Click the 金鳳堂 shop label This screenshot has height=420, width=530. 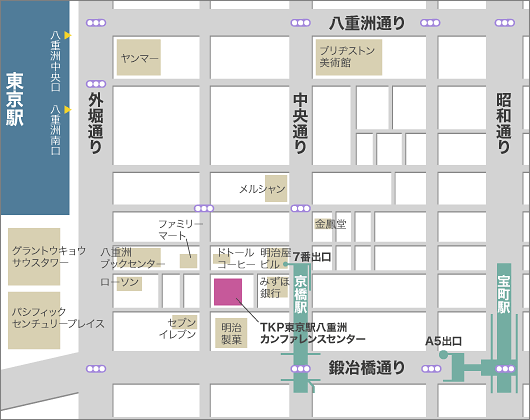[331, 224]
